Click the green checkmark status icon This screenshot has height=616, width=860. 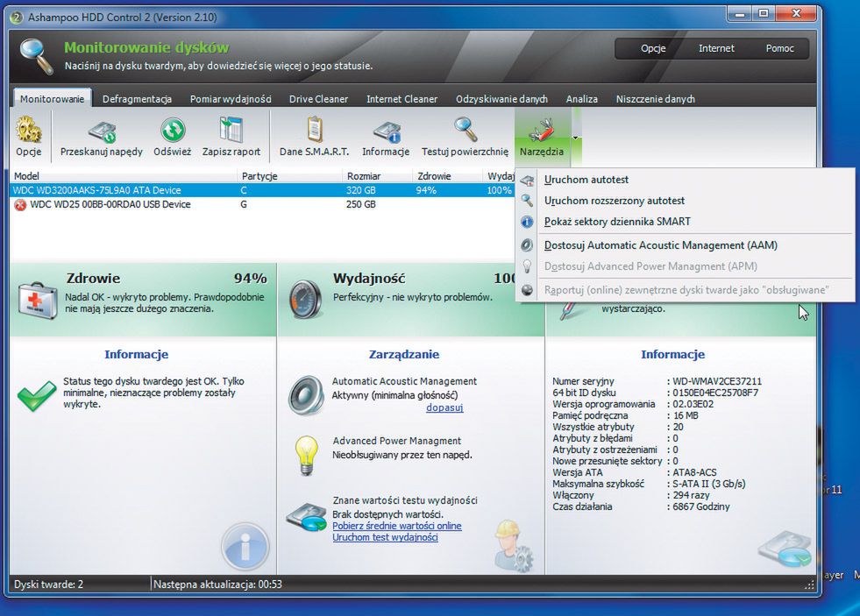[36, 396]
